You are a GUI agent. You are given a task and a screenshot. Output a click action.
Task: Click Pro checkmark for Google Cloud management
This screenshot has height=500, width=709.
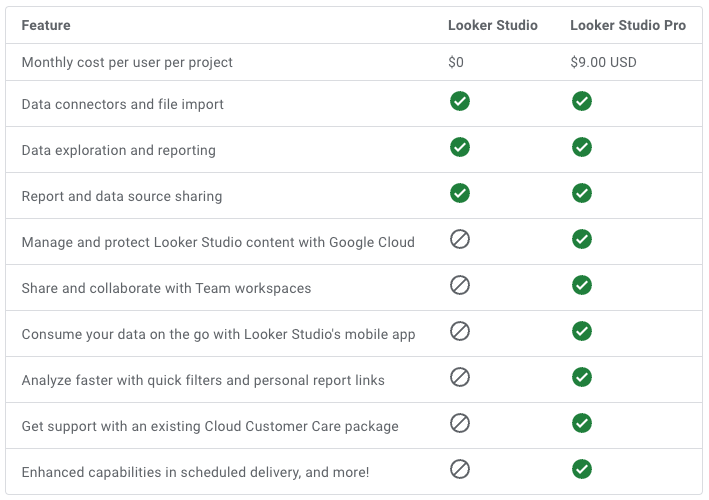582,239
